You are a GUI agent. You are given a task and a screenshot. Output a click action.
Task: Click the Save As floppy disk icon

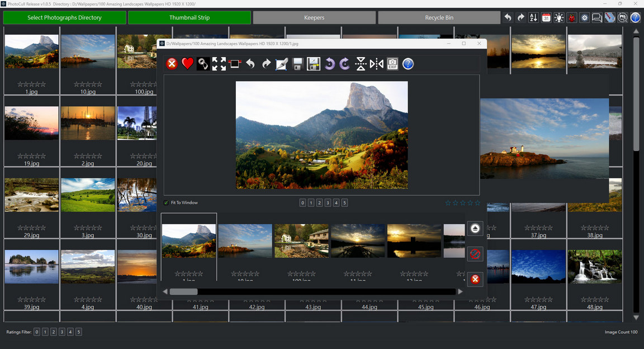[x=314, y=64]
